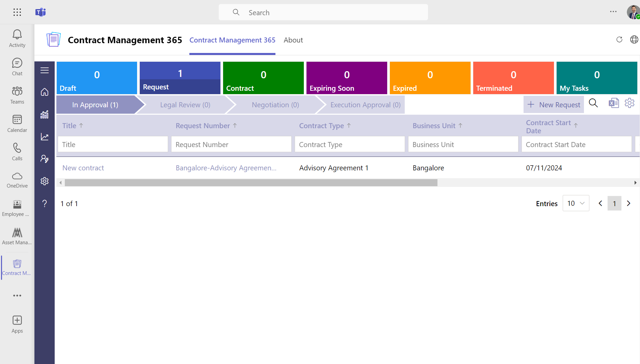Open the About tab

tap(293, 40)
